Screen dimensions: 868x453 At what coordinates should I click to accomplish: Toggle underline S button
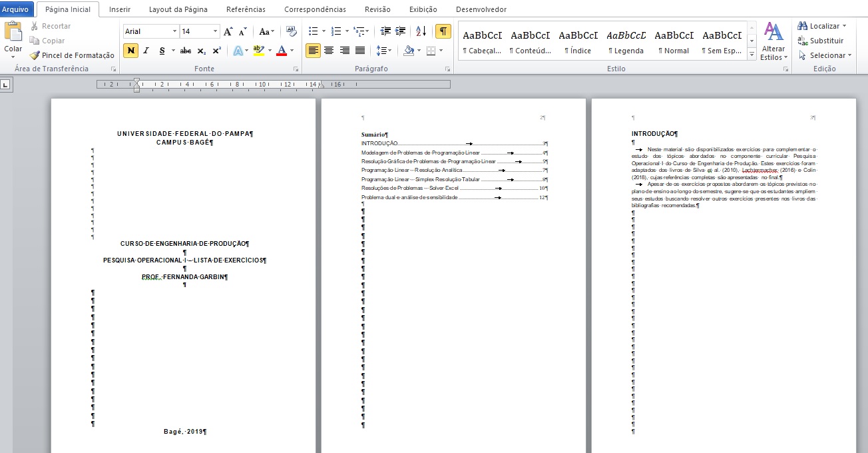(162, 51)
